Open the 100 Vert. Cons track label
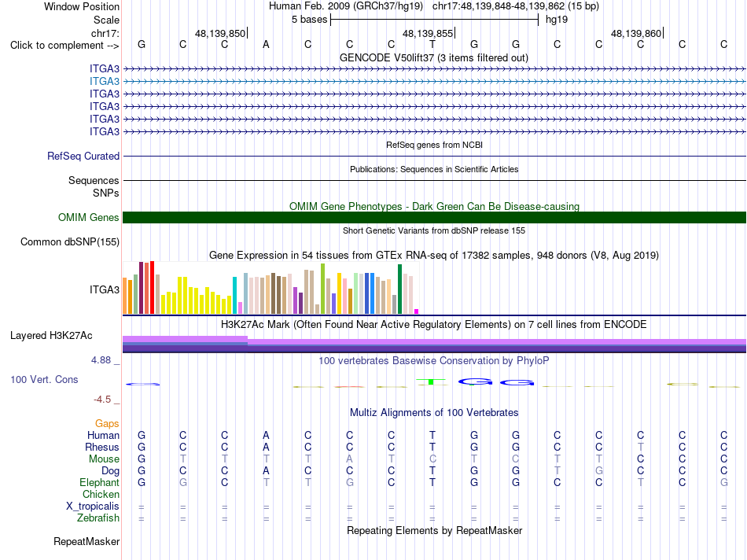 (44, 379)
